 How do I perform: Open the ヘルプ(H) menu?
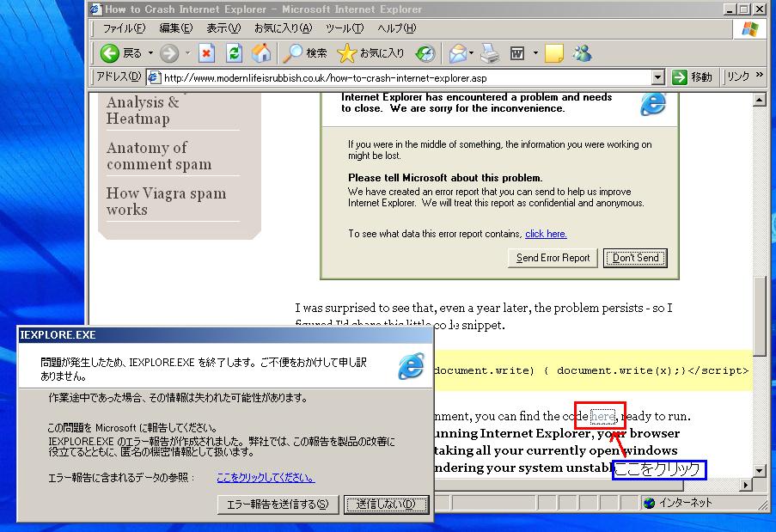point(396,28)
